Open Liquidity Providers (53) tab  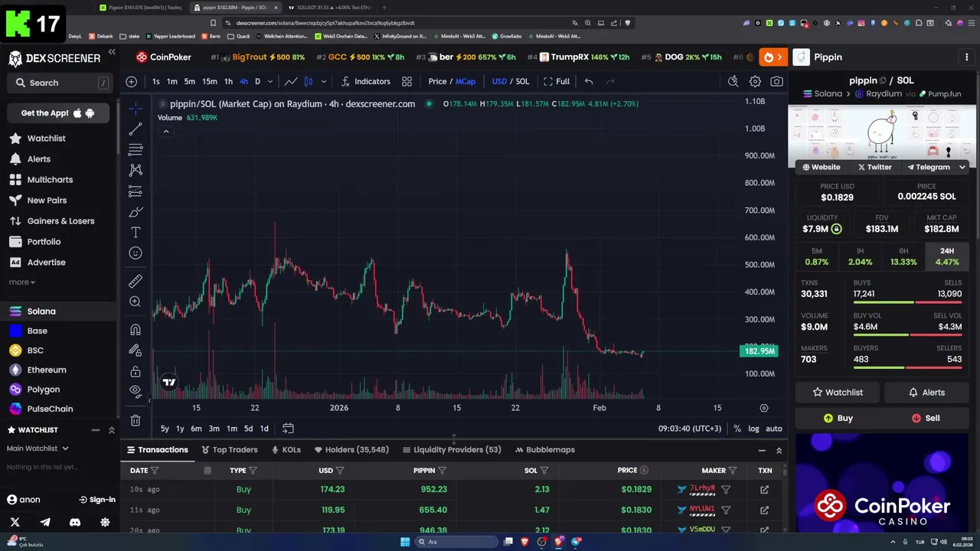pyautogui.click(x=452, y=450)
